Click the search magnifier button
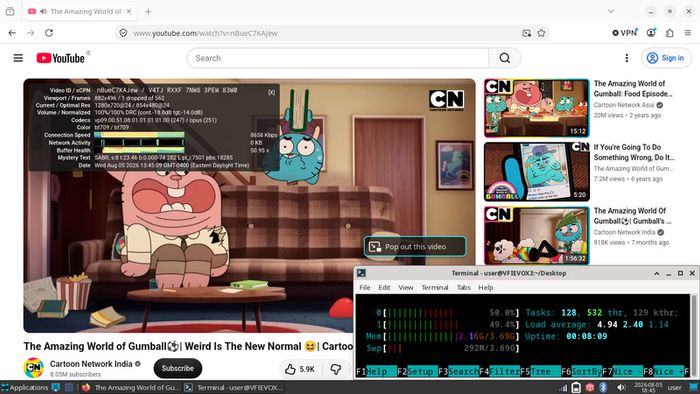 505,58
